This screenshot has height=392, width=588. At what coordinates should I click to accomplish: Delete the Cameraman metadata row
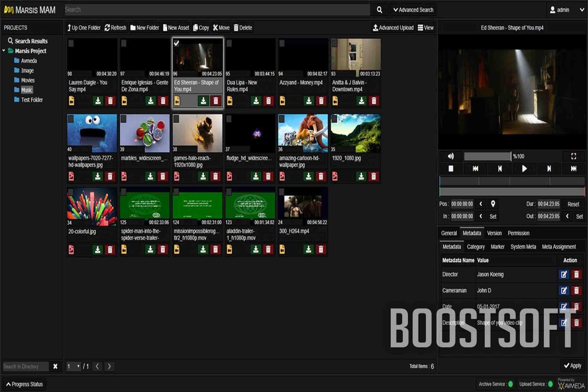[x=577, y=290]
